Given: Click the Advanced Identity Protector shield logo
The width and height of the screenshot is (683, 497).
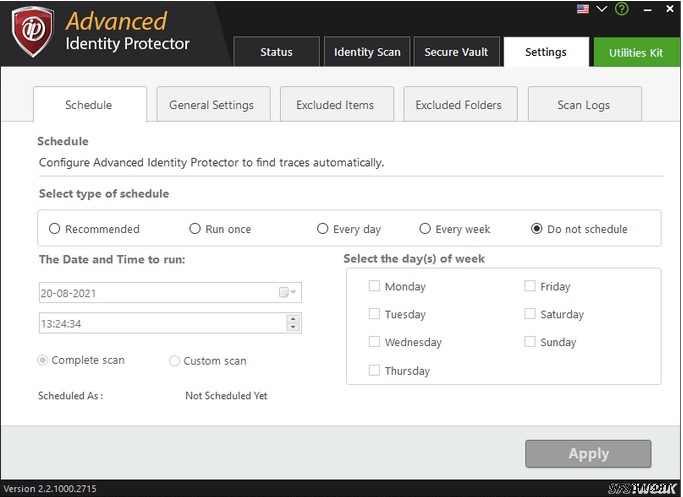Looking at the screenshot, I should coord(33,32).
